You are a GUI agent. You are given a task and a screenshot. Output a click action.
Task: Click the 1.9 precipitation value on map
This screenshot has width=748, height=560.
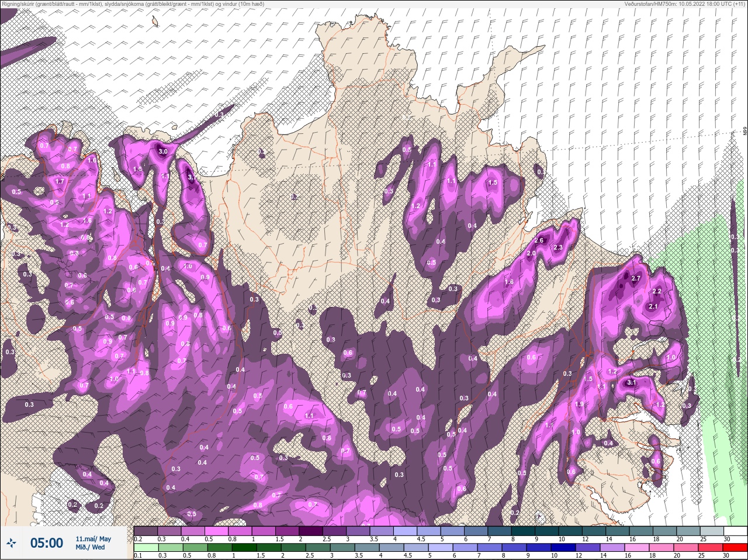pyautogui.click(x=579, y=405)
